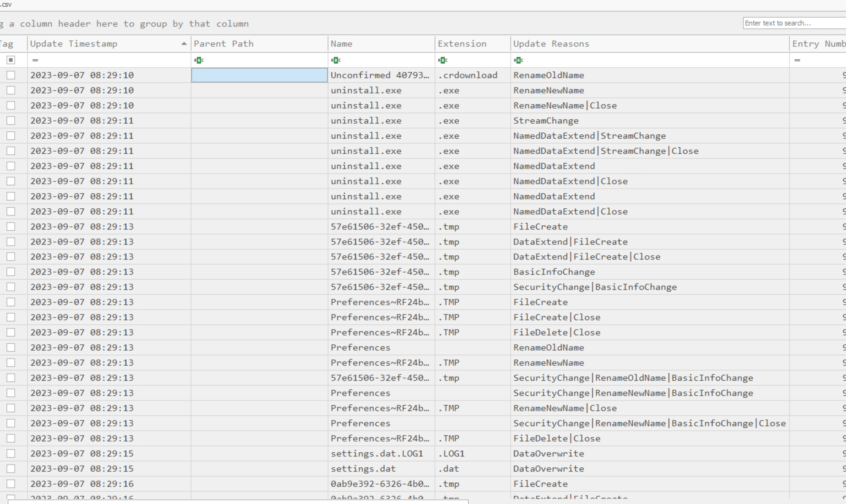This screenshot has height=504, width=846.
Task: Click the 'DataExtend|FileCreate|Close' reason cell
Action: coord(650,257)
